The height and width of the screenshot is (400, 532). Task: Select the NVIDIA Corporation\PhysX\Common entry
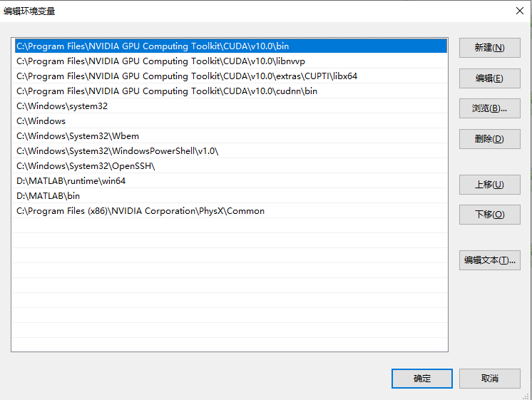[x=231, y=210]
